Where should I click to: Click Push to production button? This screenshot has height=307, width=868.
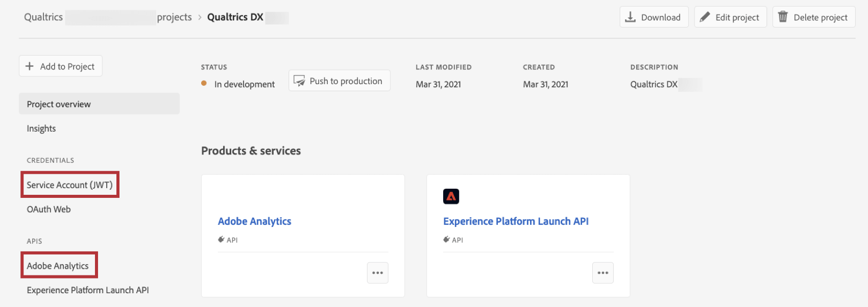tap(340, 81)
